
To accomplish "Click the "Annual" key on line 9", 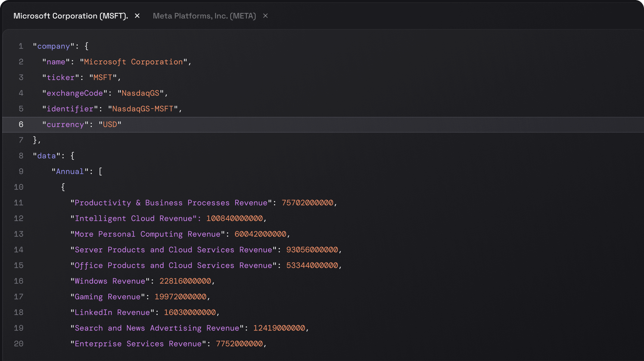I will point(70,172).
